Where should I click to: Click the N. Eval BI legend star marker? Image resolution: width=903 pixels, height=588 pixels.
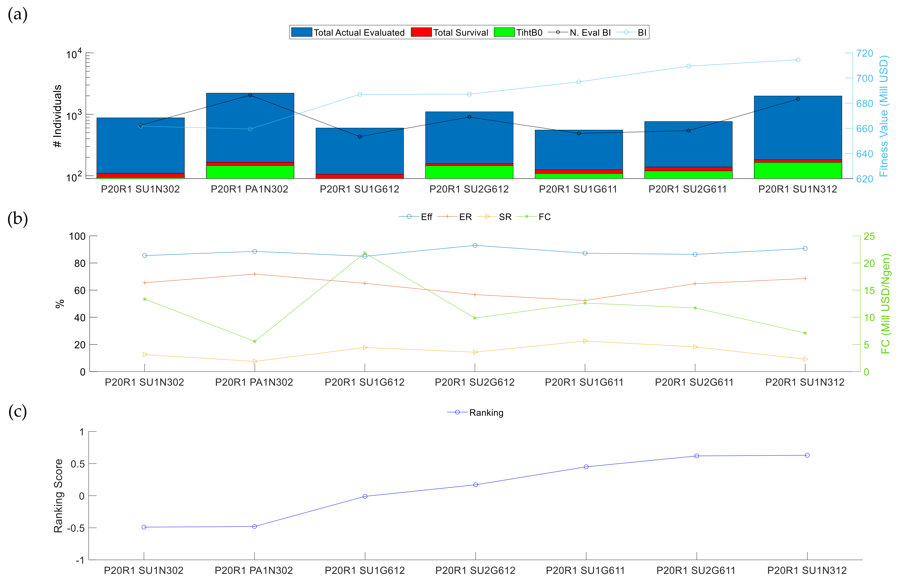tap(558, 32)
